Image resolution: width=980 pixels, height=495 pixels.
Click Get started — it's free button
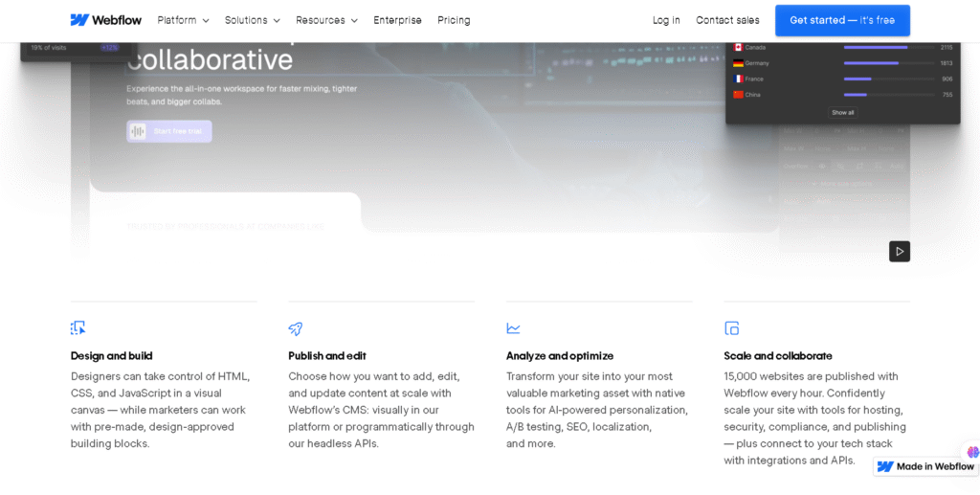click(842, 20)
